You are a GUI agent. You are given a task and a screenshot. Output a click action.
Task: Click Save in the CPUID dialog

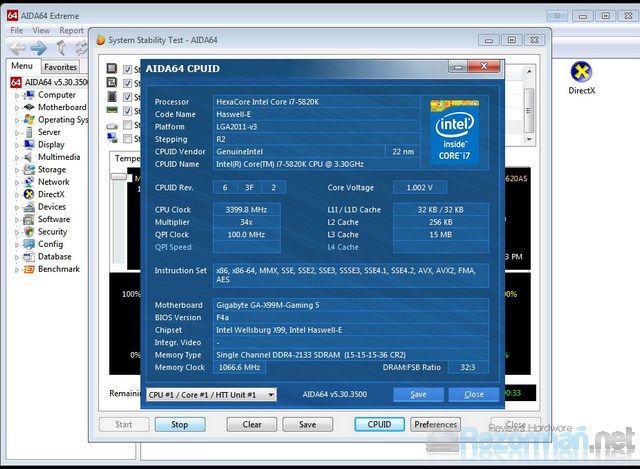418,394
